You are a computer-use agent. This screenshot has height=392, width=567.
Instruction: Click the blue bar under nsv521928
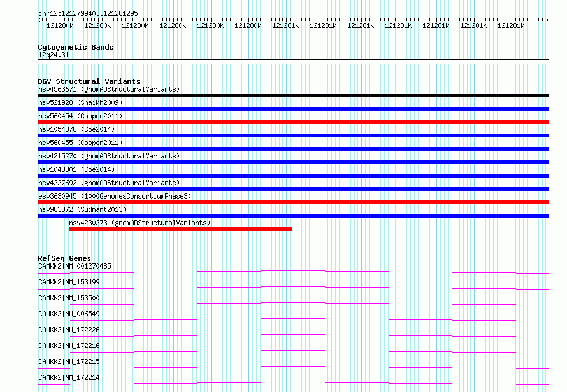point(293,109)
